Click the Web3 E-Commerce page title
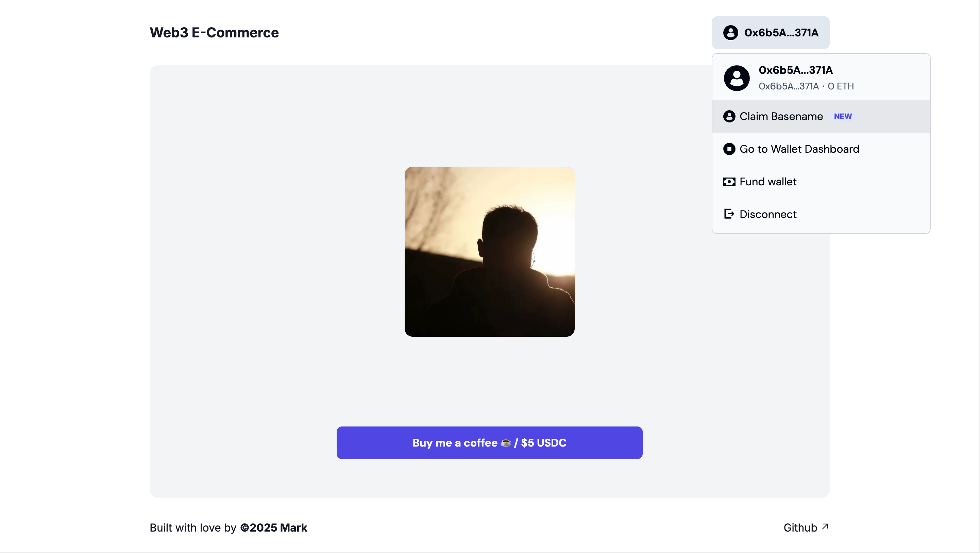 tap(214, 32)
